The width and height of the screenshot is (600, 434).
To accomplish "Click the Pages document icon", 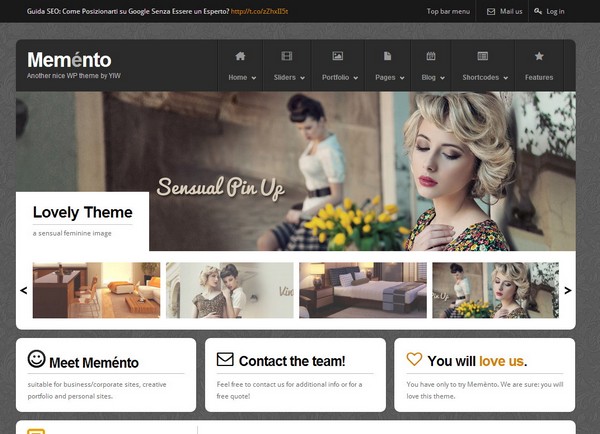I will pyautogui.click(x=388, y=56).
